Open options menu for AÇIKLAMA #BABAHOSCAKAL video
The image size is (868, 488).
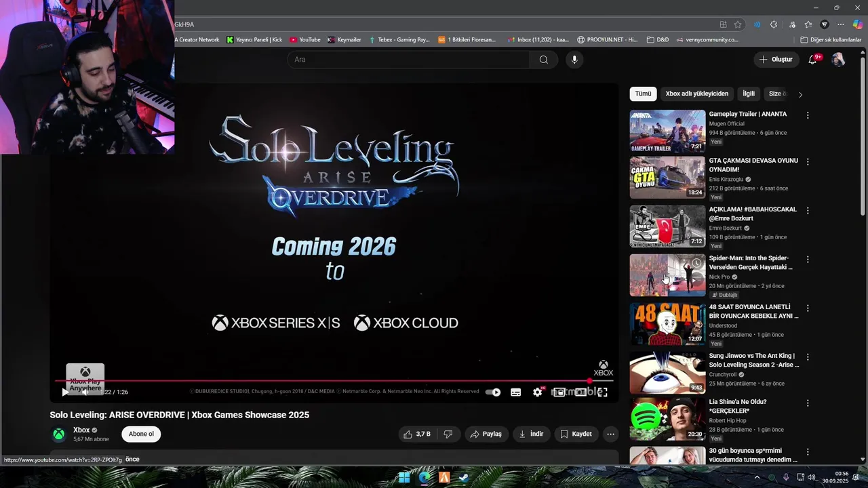pyautogui.click(x=807, y=211)
